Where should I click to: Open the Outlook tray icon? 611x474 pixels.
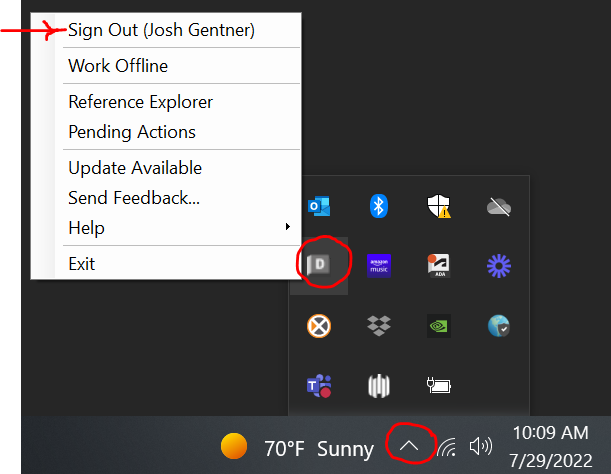click(x=319, y=206)
